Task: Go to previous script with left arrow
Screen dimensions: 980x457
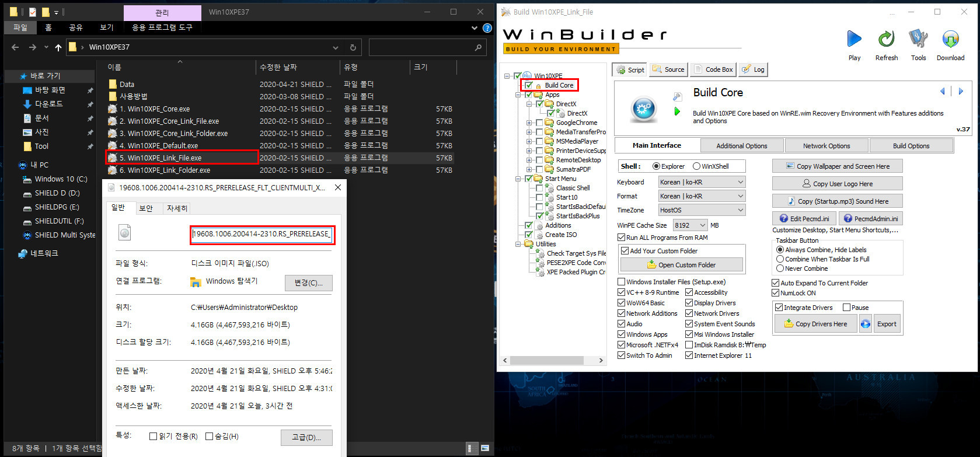Action: [x=942, y=91]
